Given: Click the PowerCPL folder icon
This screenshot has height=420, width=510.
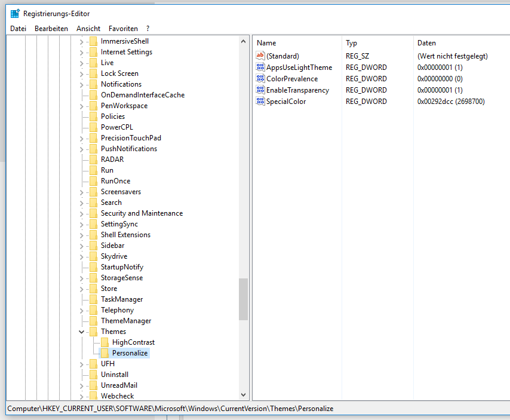Looking at the screenshot, I should [93, 127].
